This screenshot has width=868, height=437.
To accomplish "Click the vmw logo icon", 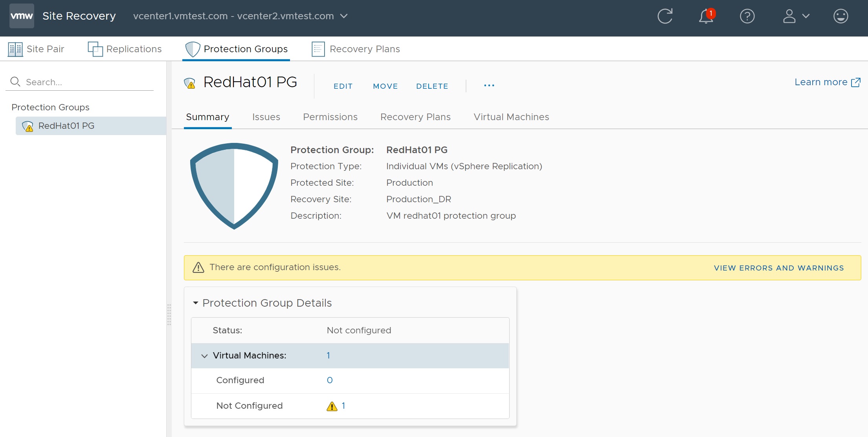I will click(x=22, y=16).
